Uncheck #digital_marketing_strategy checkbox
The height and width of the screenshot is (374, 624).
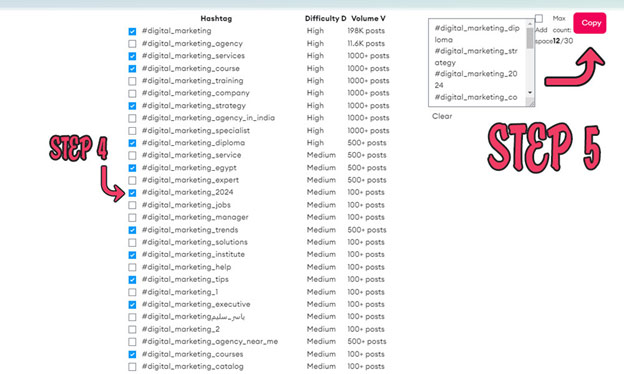(132, 106)
